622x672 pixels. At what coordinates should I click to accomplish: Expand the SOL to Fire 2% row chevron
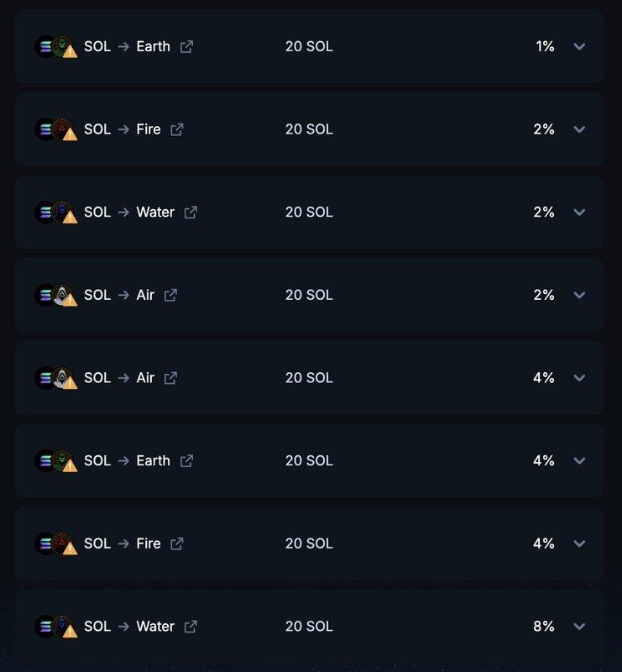[x=579, y=129]
